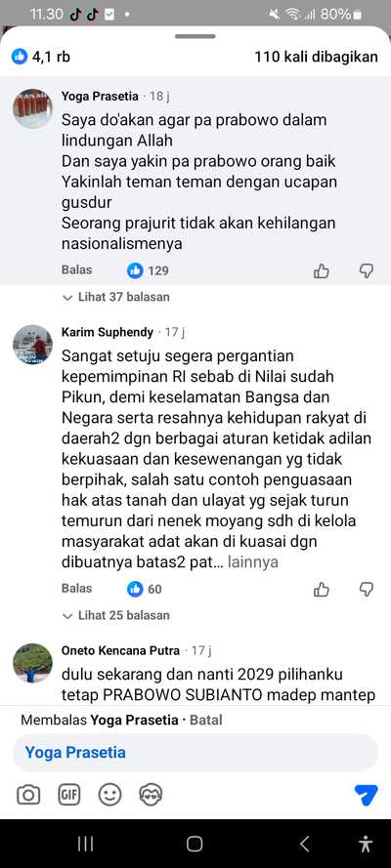Viewport: 391px width, 868px height.
Task: Like Yoga Prasetia's comment with thumbs up
Action: click(322, 270)
